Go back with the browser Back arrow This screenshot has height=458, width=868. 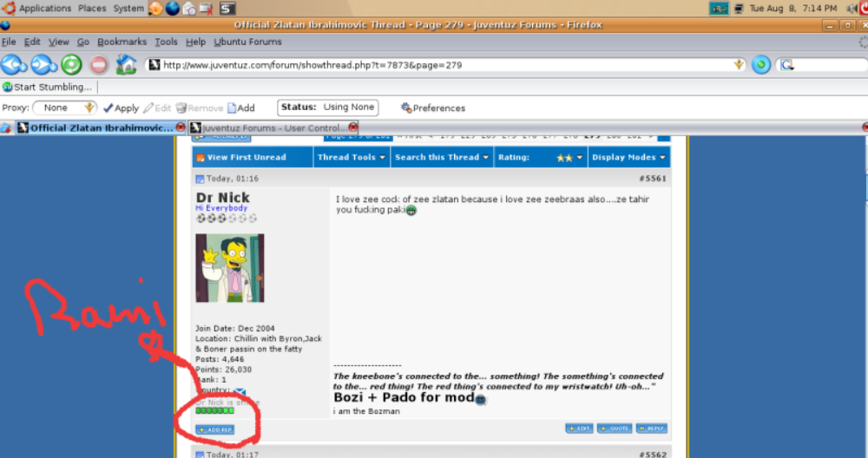(13, 65)
